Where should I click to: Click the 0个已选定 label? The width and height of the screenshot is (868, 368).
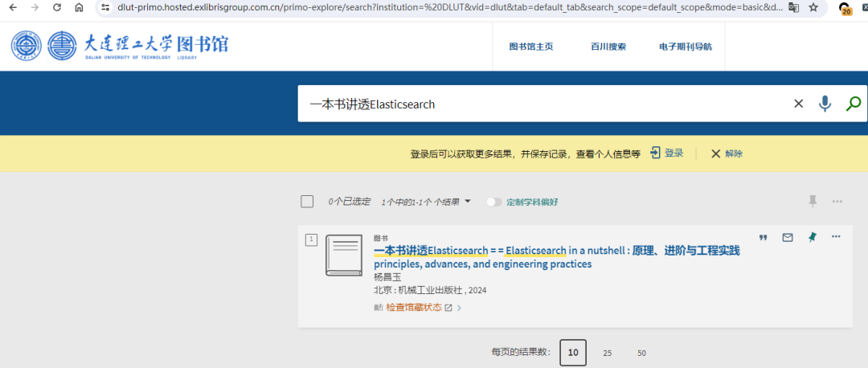tap(349, 202)
